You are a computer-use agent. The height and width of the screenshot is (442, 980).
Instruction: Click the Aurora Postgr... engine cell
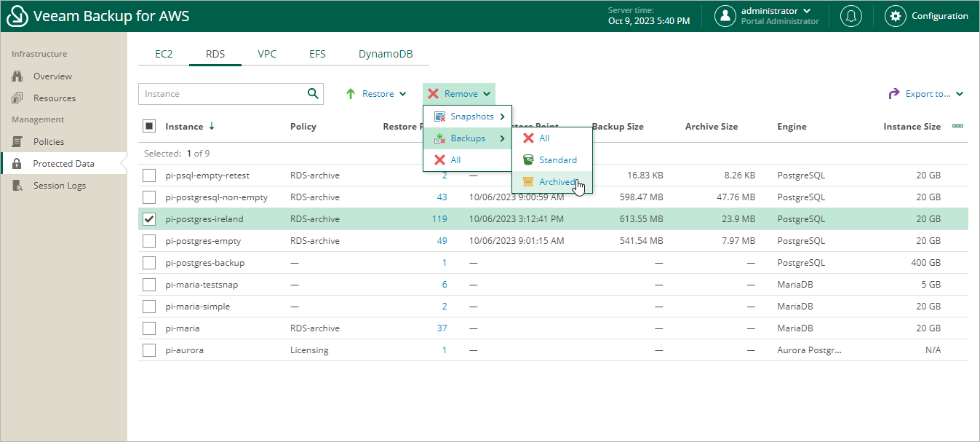point(809,350)
